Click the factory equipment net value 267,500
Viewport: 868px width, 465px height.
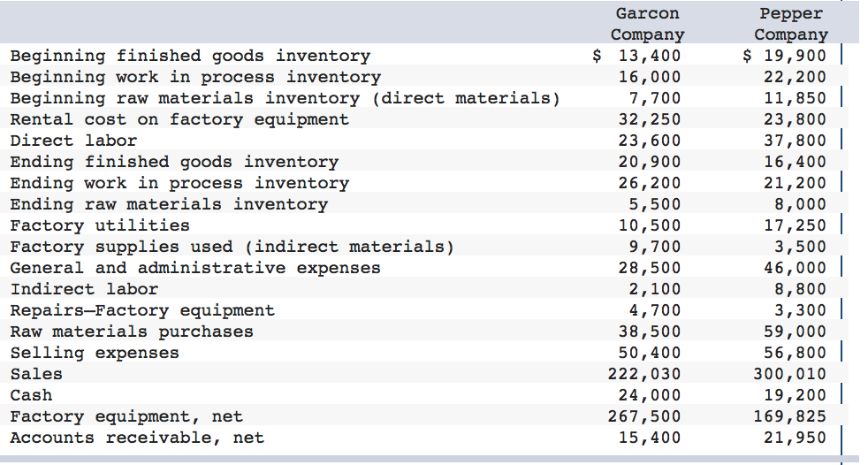pos(644,417)
